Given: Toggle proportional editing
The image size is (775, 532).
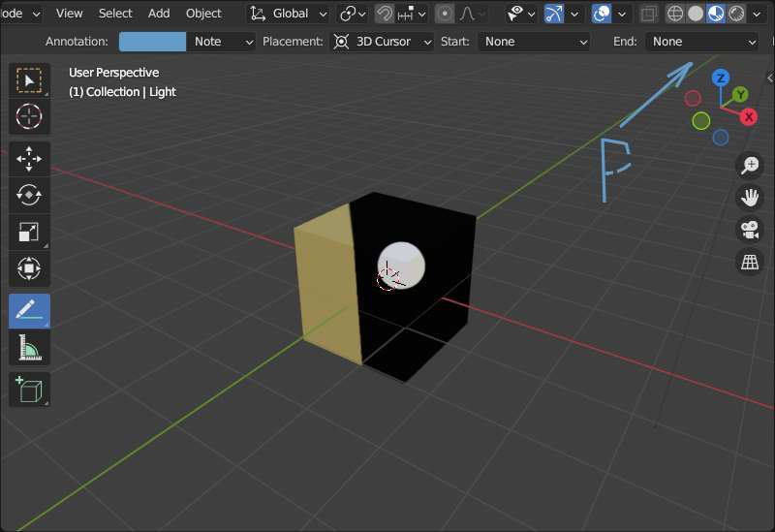Looking at the screenshot, I should point(445,14).
